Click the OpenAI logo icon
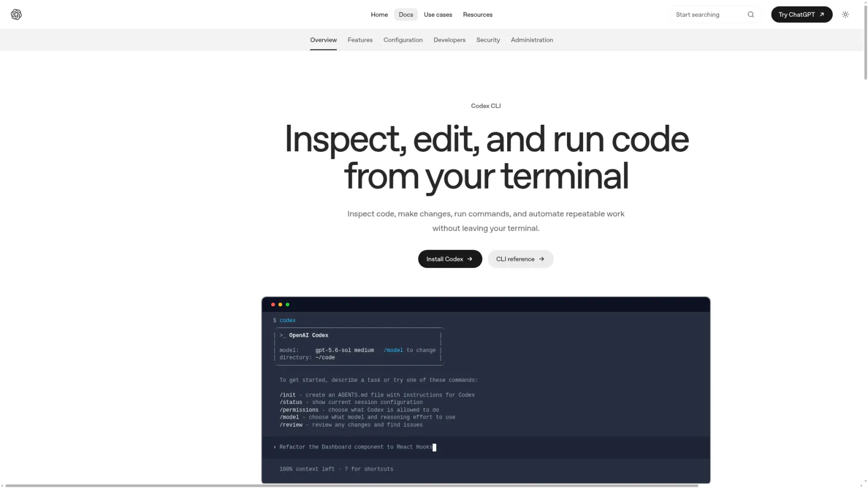The image size is (868, 488). point(16,15)
